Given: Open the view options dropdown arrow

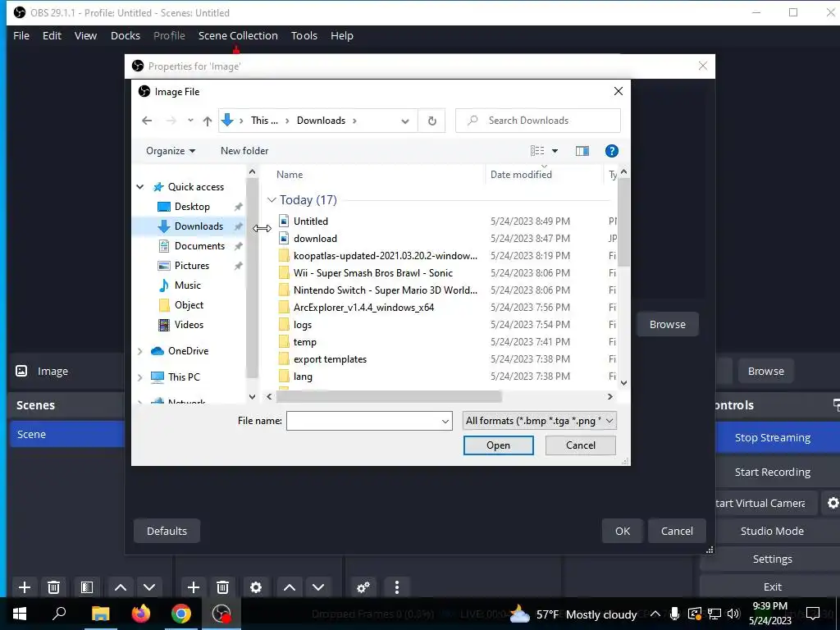Looking at the screenshot, I should point(555,151).
